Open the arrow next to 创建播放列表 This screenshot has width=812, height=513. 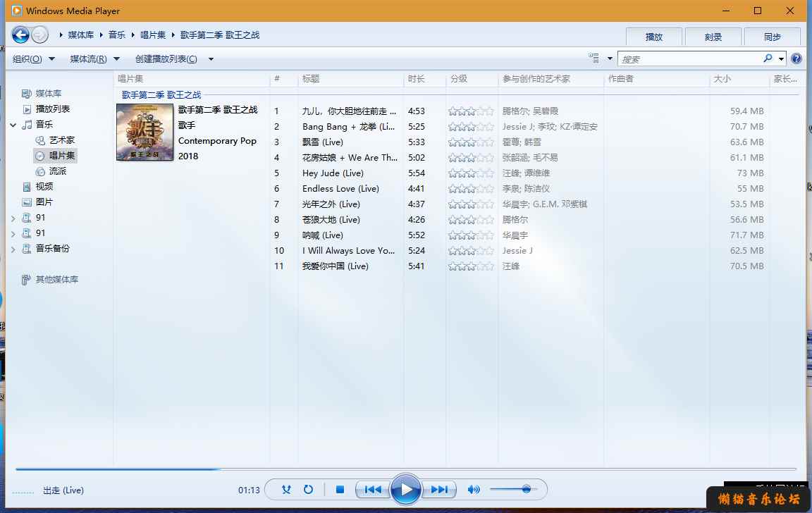tap(211, 59)
